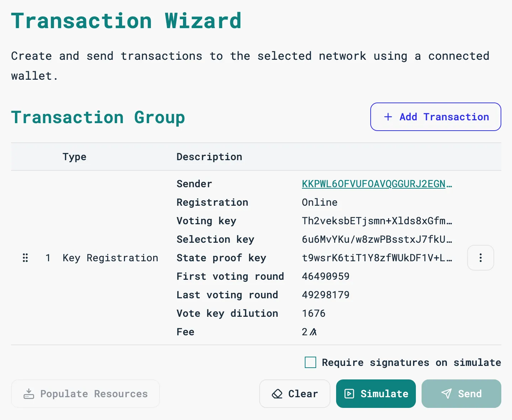The image size is (512, 420).
Task: Click the truncated Voting key value
Action: coord(377,221)
